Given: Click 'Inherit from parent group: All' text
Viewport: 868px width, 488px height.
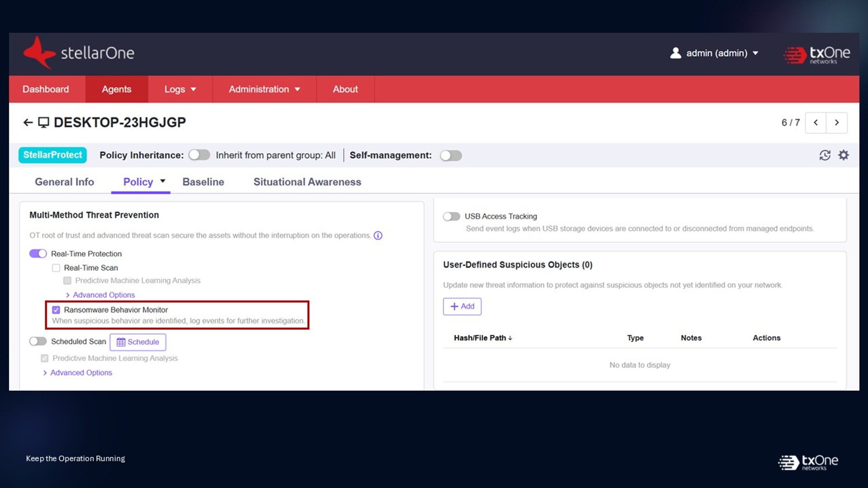Looking at the screenshot, I should tap(276, 155).
